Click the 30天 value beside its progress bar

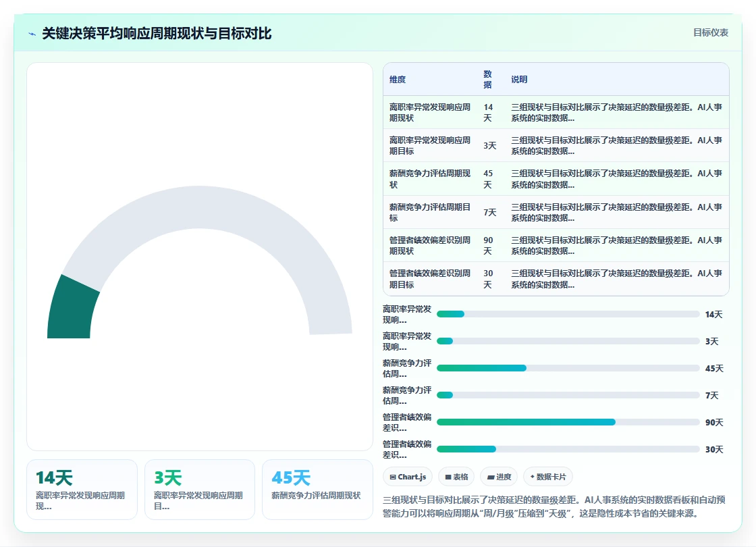pos(714,450)
